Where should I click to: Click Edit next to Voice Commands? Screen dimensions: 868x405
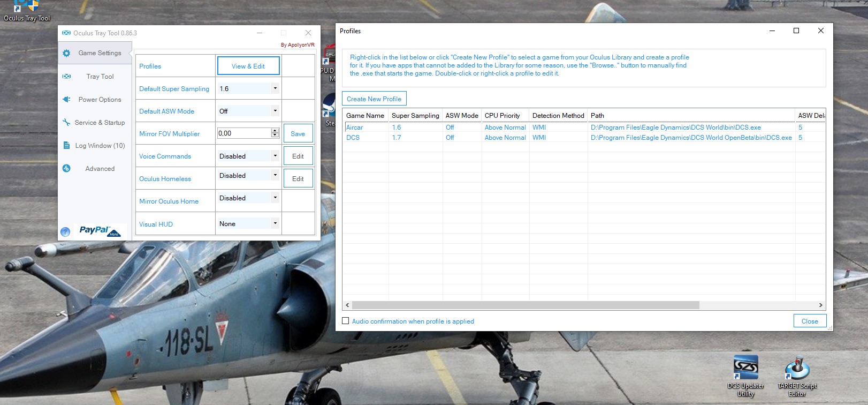pos(298,156)
